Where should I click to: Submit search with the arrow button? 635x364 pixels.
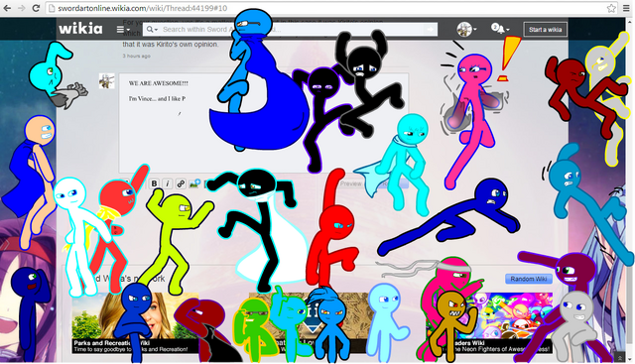point(430,29)
